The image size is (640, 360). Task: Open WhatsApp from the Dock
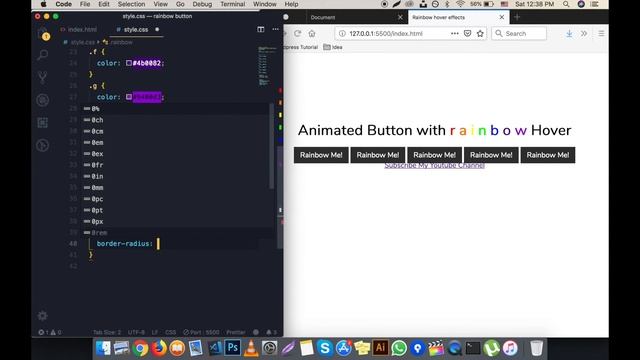[399, 348]
